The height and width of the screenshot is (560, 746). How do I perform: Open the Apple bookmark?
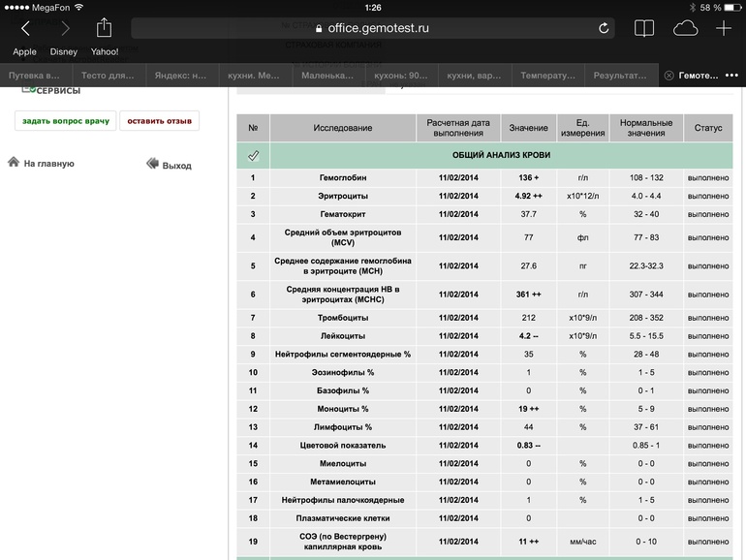24,52
